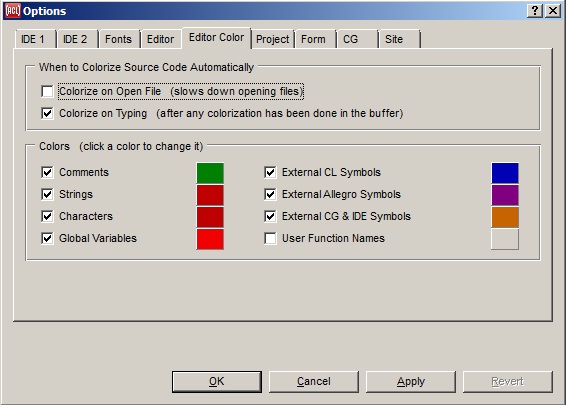Image resolution: width=566 pixels, height=405 pixels.
Task: Open the orange CG & IDE Symbols swatch
Action: click(505, 217)
